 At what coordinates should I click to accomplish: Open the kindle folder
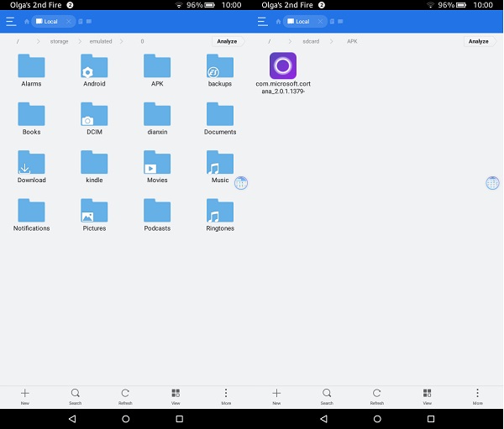click(x=94, y=166)
